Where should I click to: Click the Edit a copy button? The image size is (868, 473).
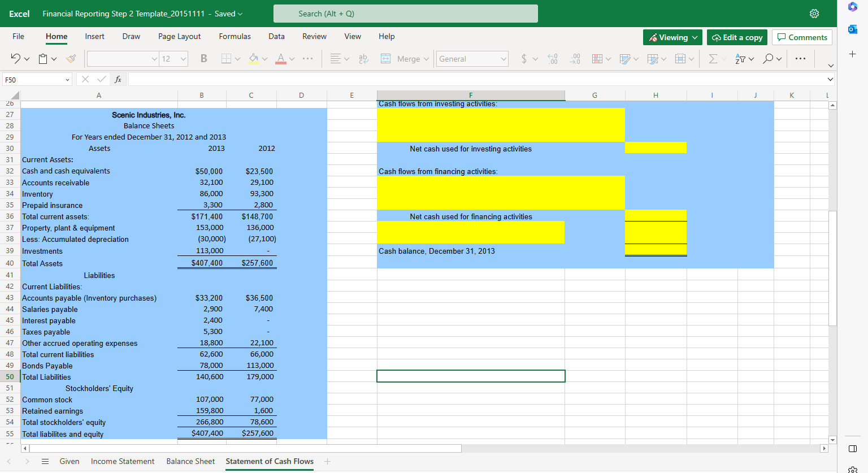737,37
